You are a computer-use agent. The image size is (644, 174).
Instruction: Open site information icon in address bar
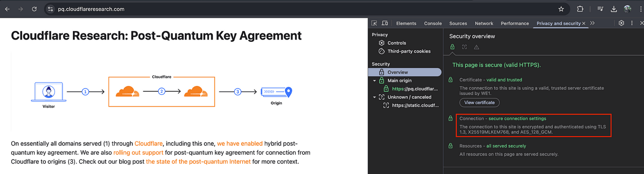click(51, 9)
